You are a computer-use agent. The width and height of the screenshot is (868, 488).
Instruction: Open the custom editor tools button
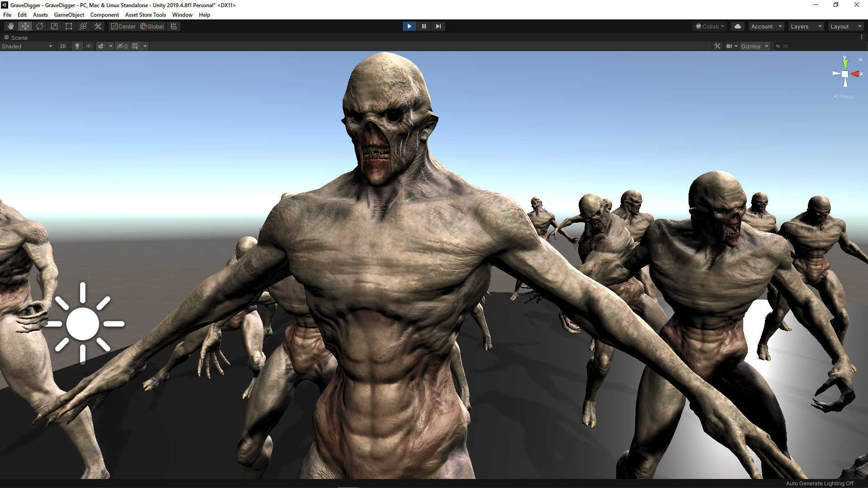coord(98,26)
